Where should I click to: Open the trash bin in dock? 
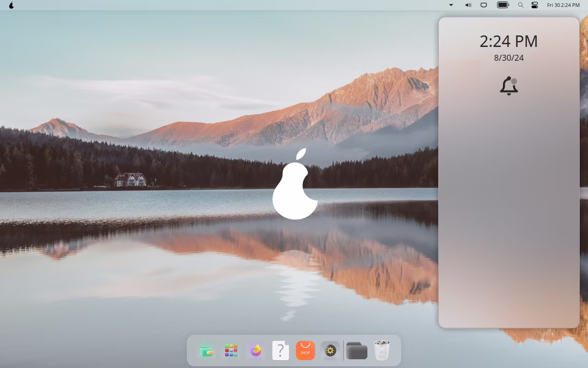382,351
